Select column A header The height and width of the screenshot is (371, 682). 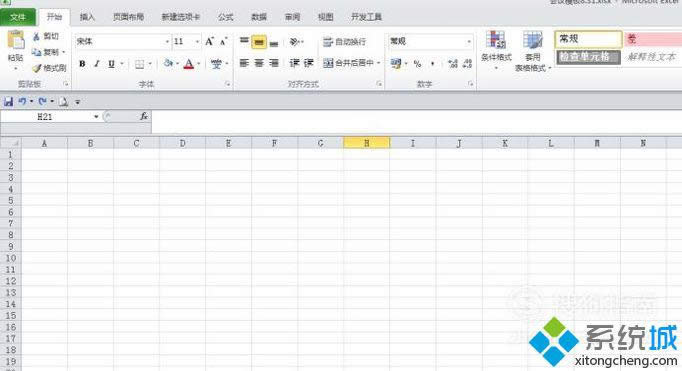coord(44,143)
